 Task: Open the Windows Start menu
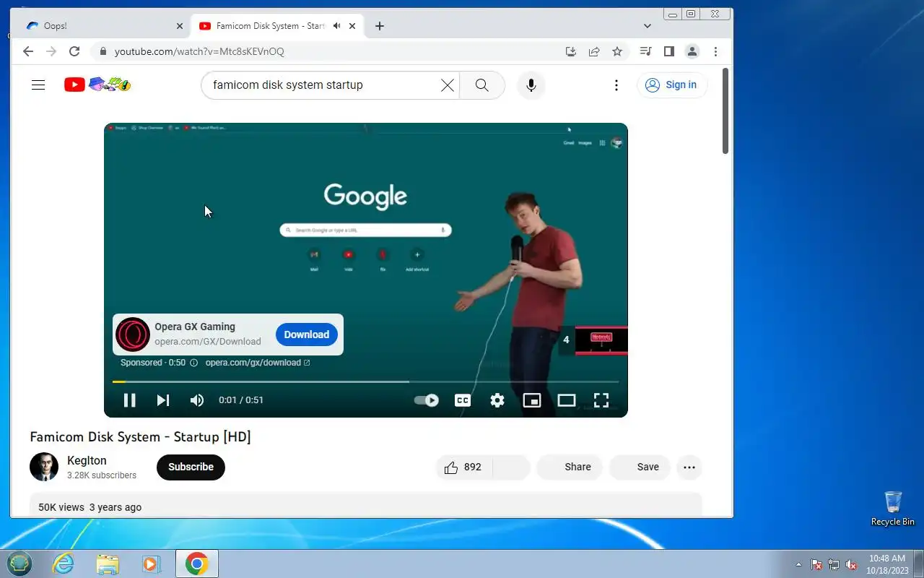click(19, 563)
